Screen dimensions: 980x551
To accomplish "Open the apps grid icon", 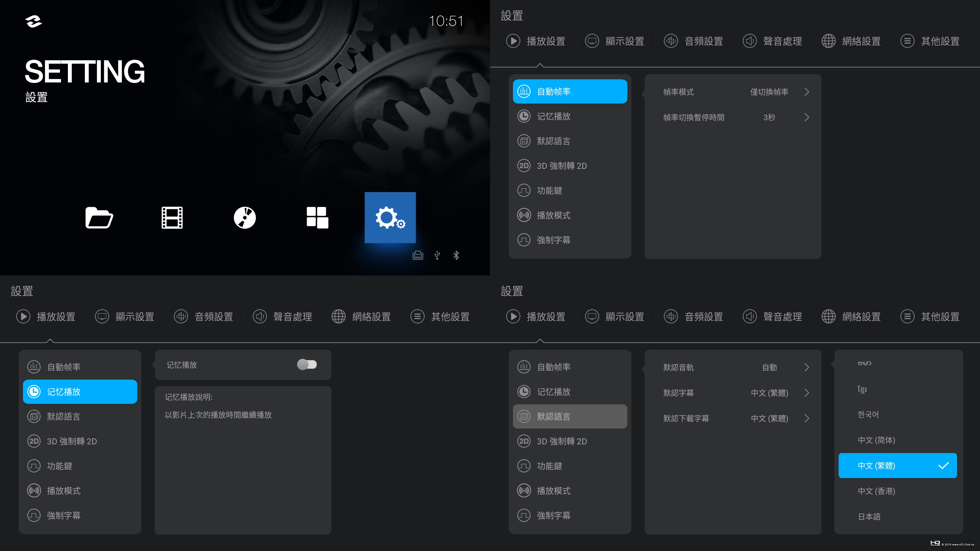I will pyautogui.click(x=317, y=218).
